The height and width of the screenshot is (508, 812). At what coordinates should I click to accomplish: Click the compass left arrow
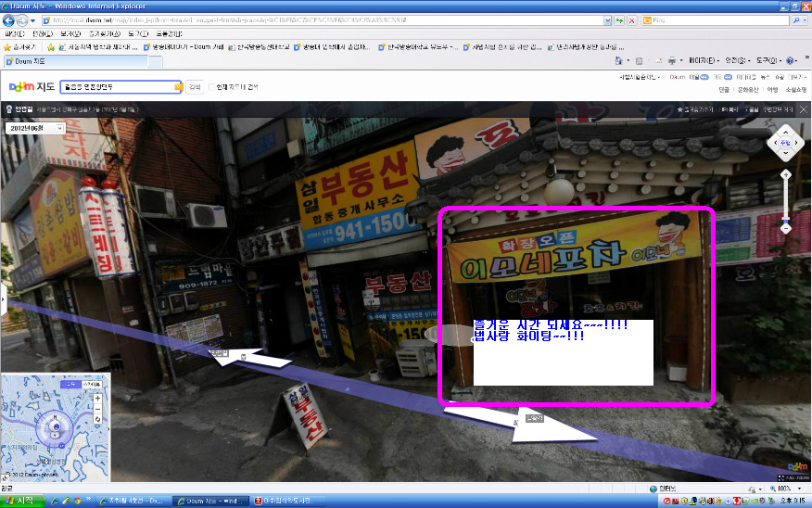point(775,143)
